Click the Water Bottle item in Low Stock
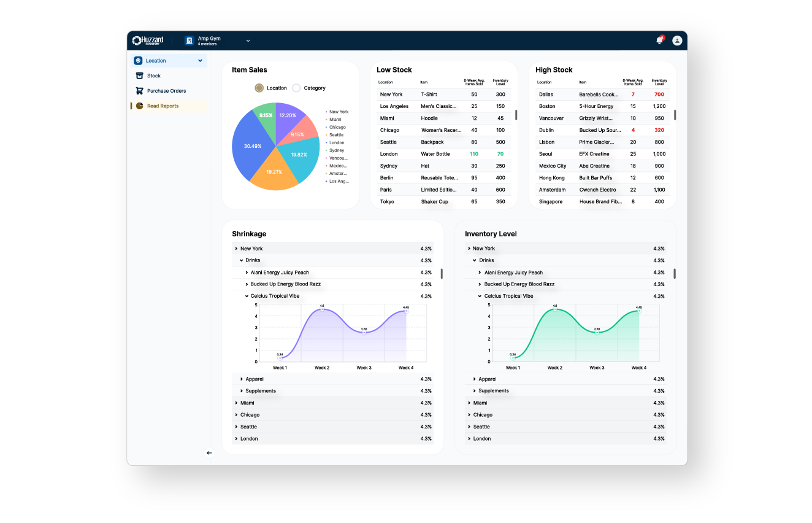 tap(435, 154)
